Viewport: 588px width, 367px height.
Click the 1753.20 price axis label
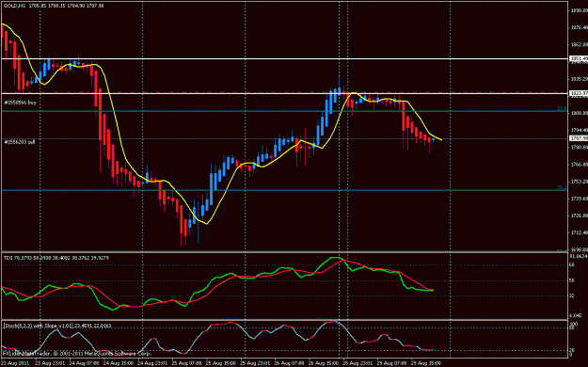[579, 182]
